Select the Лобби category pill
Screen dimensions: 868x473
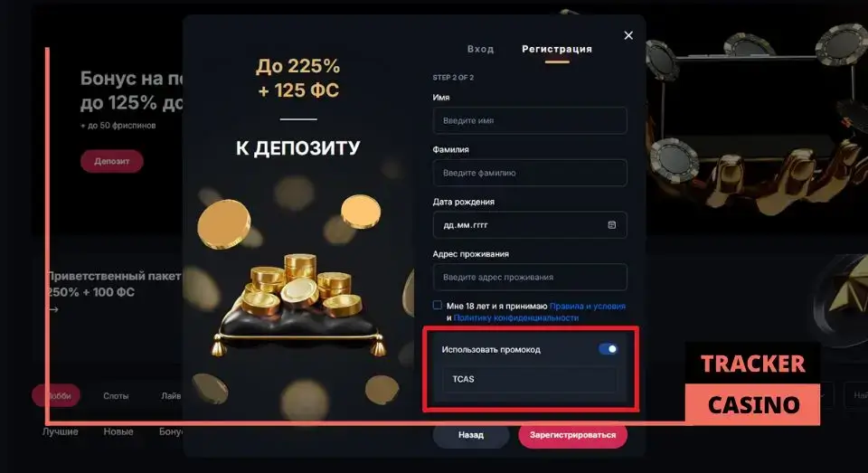click(x=56, y=396)
